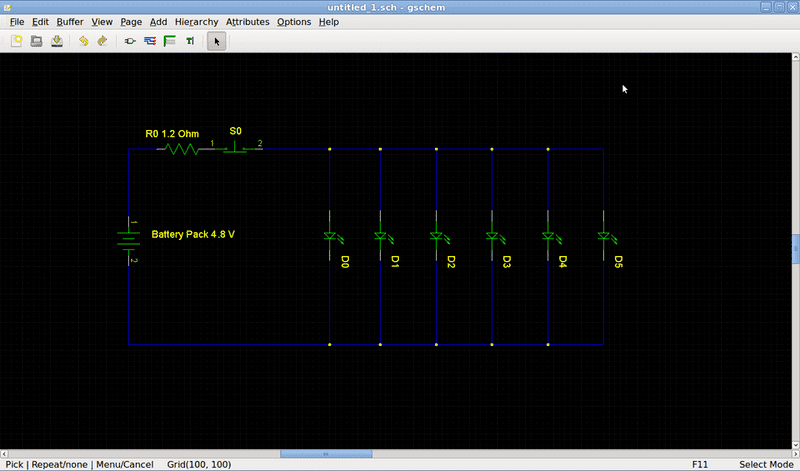Screen dimensions: 800x471
Task: Select the battery symbol
Action: coord(129,241)
